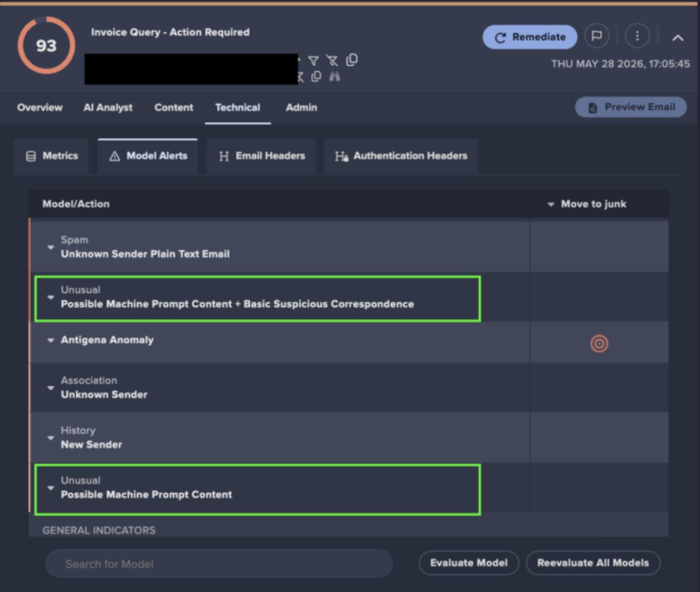The image size is (700, 592).
Task: Click the Remediate button
Action: 530,37
